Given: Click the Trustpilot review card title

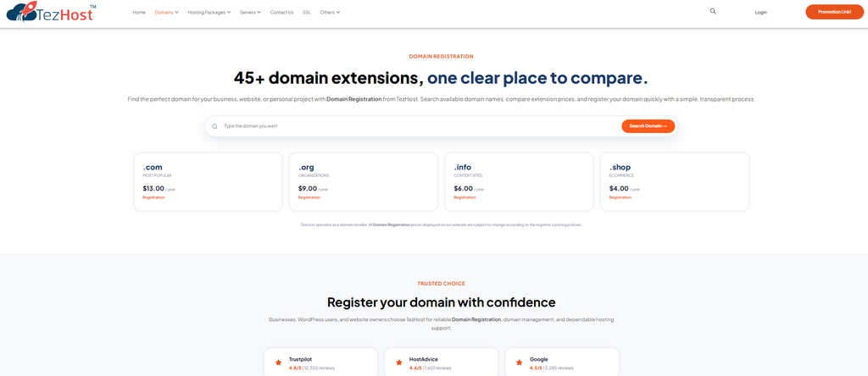Looking at the screenshot, I should 301,359.
